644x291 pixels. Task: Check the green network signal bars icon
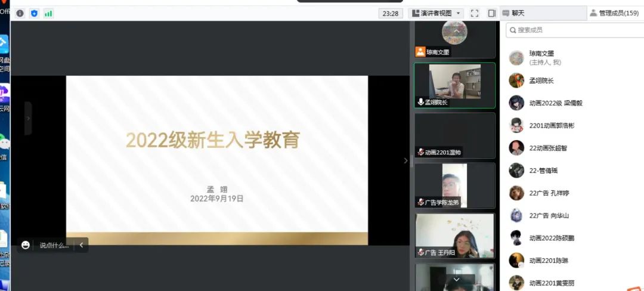tap(48, 14)
